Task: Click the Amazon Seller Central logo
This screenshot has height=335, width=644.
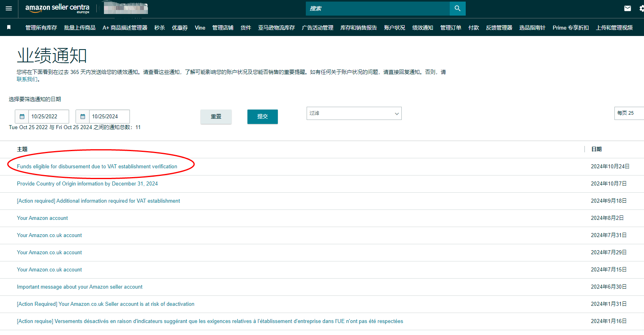Action: 57,8
